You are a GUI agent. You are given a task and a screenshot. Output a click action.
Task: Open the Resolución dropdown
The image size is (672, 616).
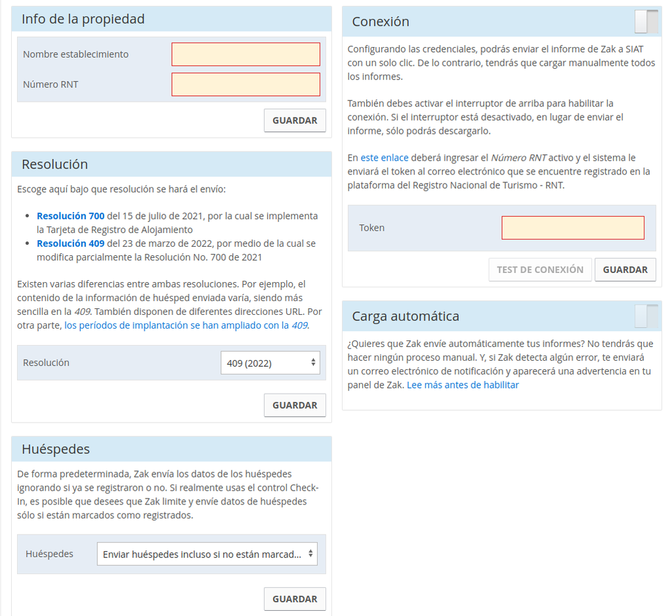click(270, 363)
